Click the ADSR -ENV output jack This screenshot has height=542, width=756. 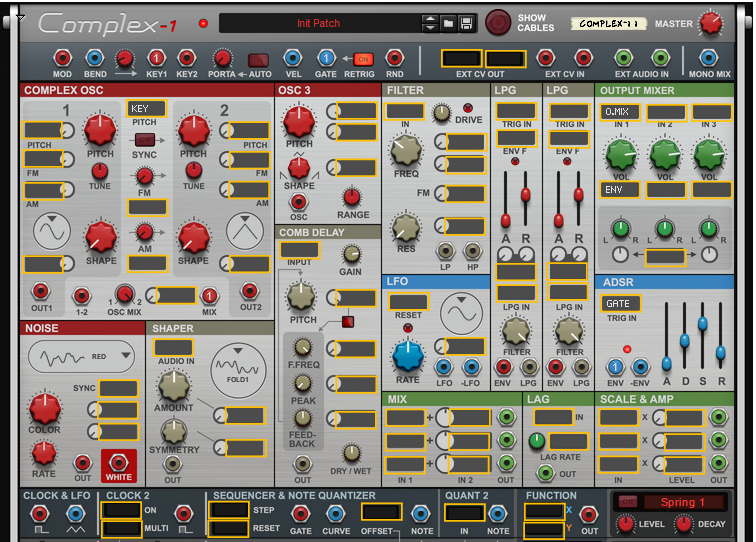pos(640,367)
